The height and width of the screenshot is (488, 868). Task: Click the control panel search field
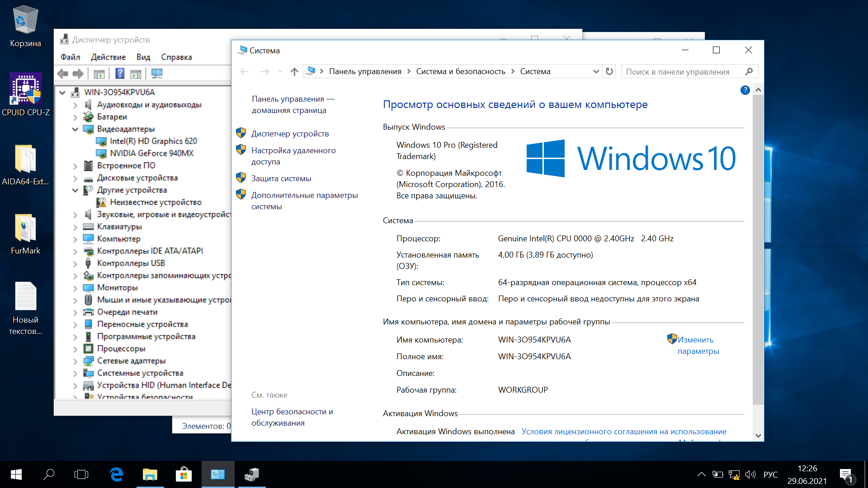[x=684, y=71]
